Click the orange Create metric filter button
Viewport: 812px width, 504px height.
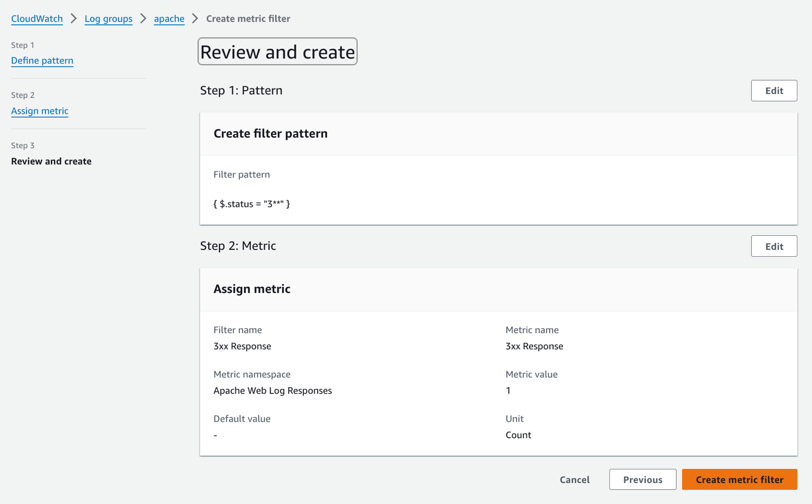click(739, 480)
